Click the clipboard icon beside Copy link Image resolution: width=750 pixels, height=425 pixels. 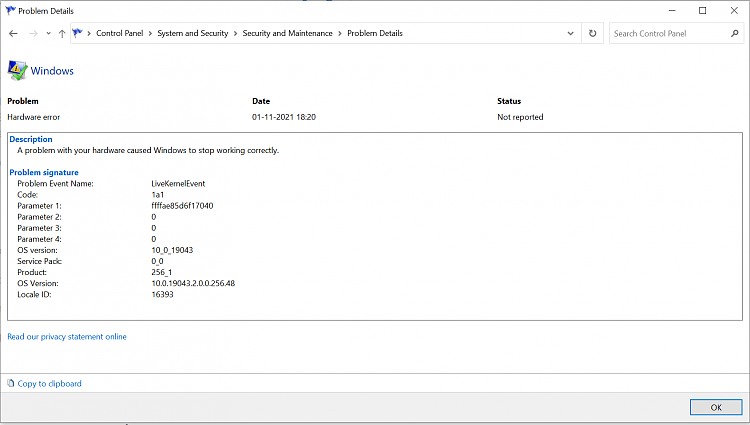pyautogui.click(x=11, y=383)
